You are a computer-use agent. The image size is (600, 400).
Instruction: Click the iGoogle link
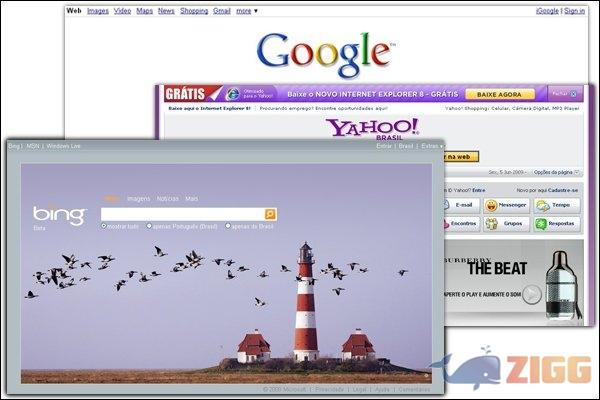click(547, 11)
